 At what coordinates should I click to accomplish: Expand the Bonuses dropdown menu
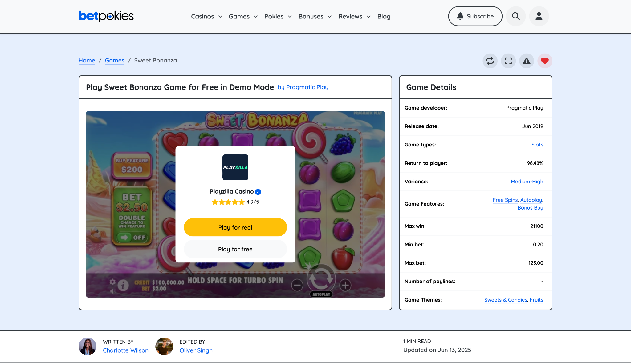315,17
